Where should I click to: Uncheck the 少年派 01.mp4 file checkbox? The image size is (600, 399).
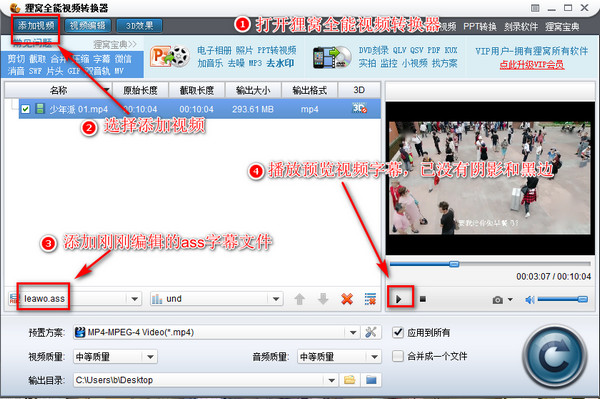click(x=26, y=109)
